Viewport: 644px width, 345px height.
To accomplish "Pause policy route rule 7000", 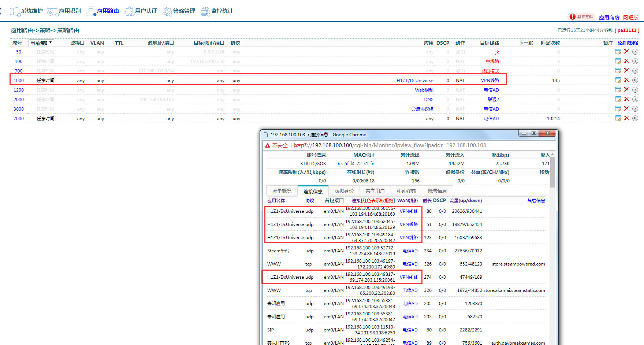I will coord(635,118).
